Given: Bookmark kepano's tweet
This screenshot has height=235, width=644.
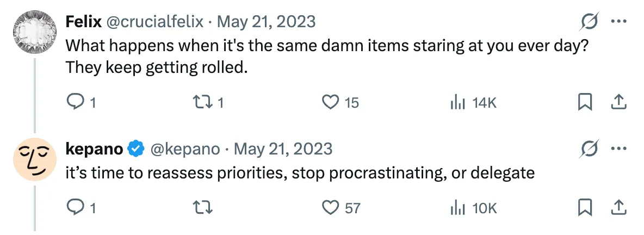Looking at the screenshot, I should (585, 207).
